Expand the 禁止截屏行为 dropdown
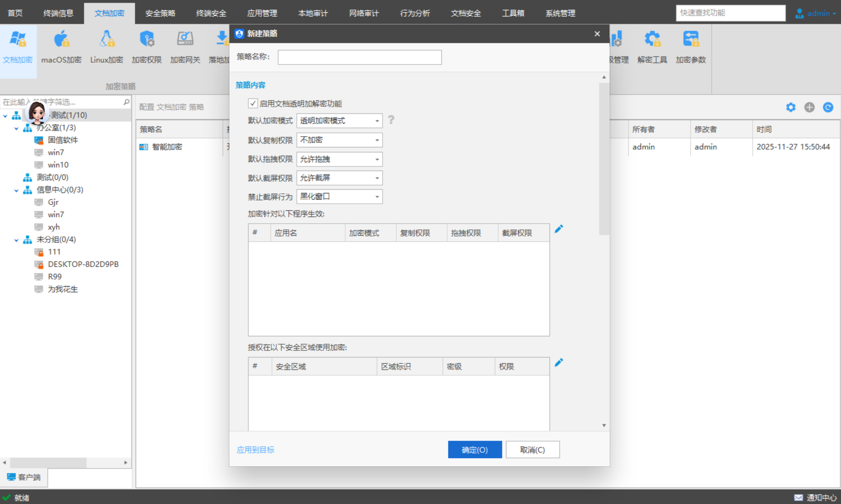 click(x=339, y=197)
